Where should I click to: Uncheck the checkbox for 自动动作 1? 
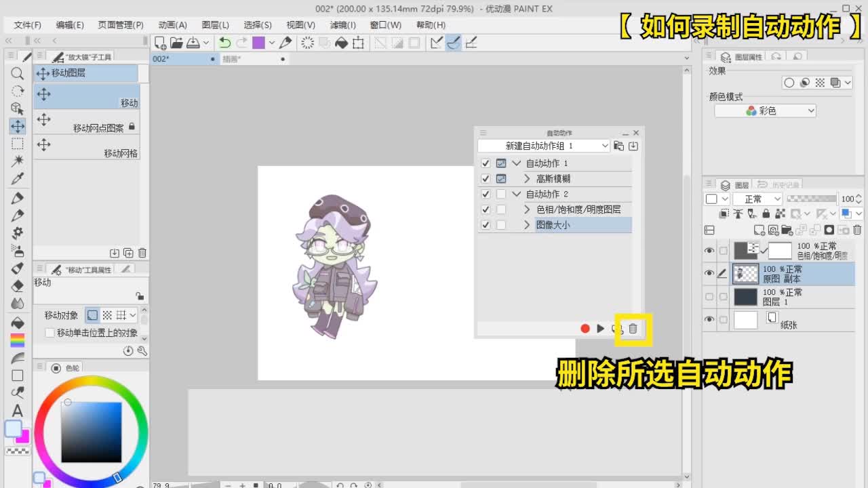(485, 163)
